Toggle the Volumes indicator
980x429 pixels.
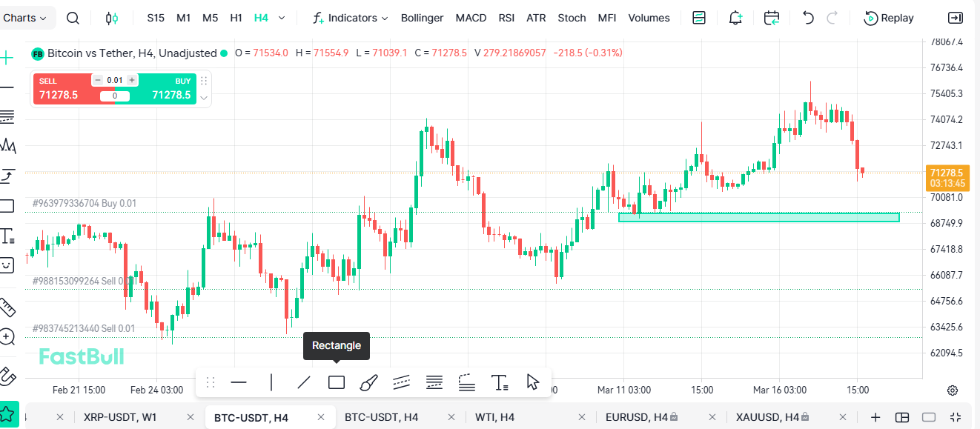tap(649, 18)
